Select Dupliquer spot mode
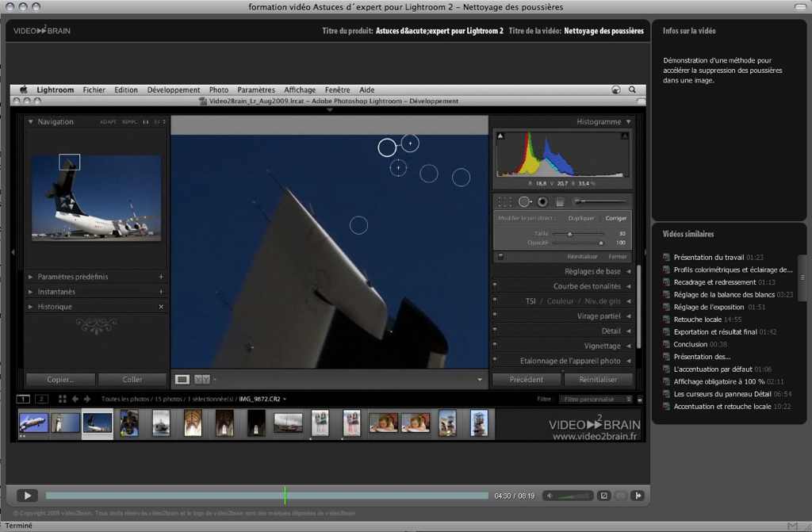 click(581, 218)
